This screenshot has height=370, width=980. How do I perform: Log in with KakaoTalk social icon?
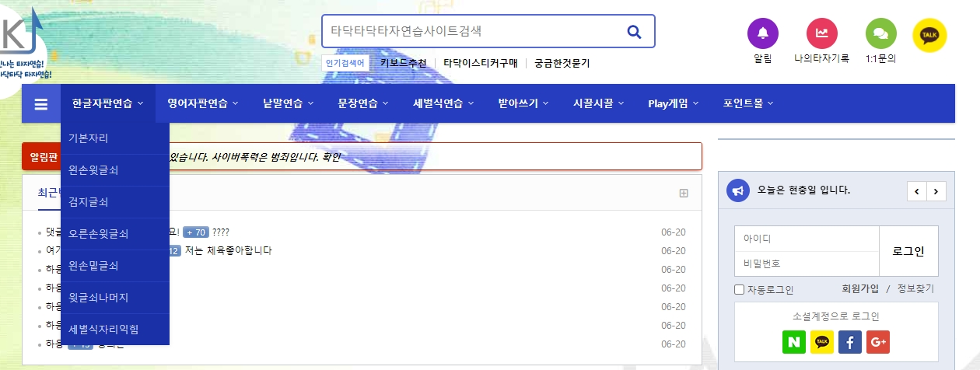pos(822,342)
